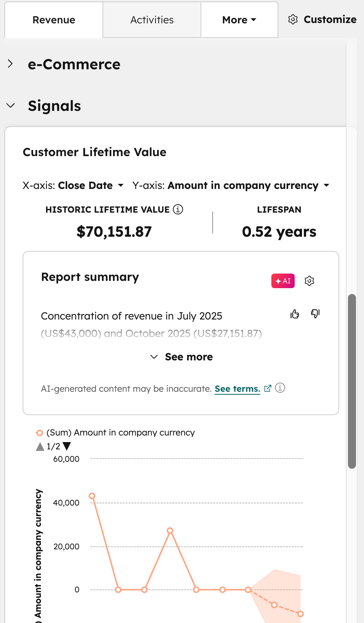Click the up triangle page arrow above chart
The height and width of the screenshot is (623, 364).
click(x=40, y=446)
